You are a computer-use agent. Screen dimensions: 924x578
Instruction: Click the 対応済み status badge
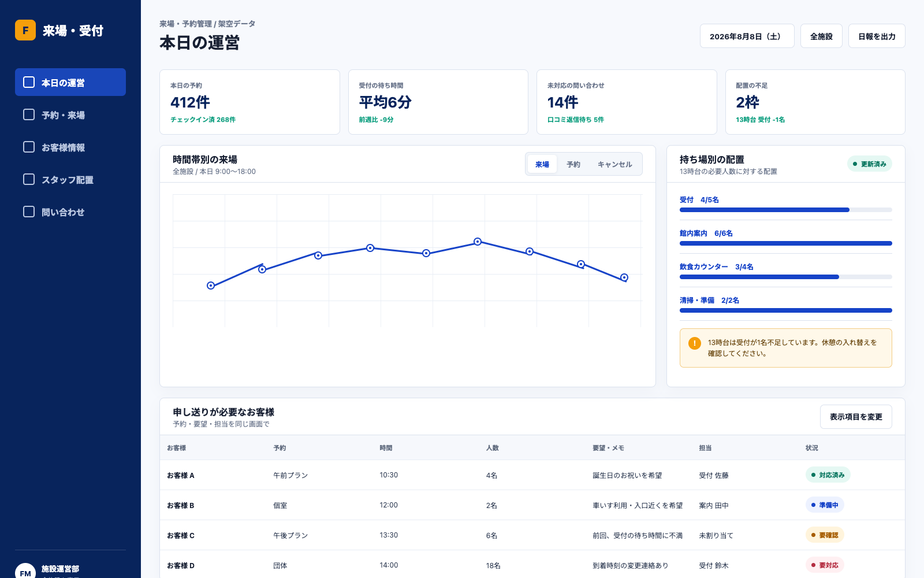(x=828, y=475)
